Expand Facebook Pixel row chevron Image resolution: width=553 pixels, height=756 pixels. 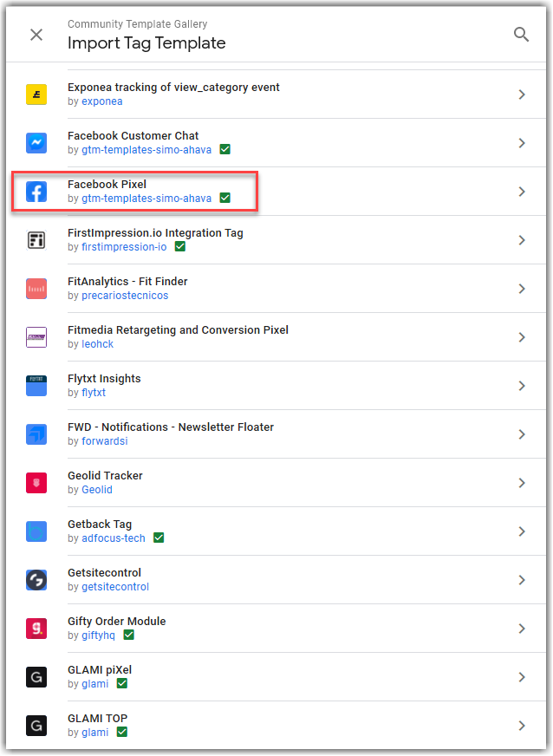coord(522,192)
